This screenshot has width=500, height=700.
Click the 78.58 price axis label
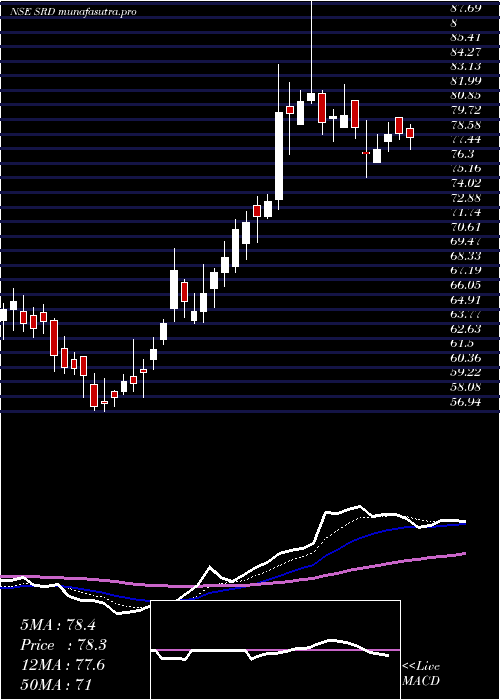466,125
